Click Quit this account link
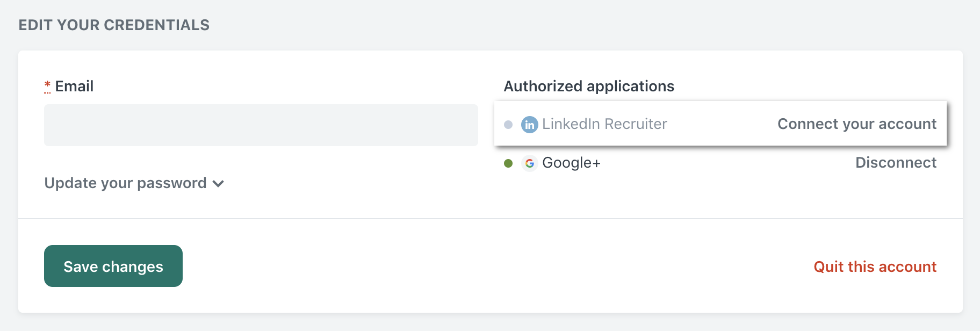Viewport: 980px width, 331px height. [x=875, y=267]
